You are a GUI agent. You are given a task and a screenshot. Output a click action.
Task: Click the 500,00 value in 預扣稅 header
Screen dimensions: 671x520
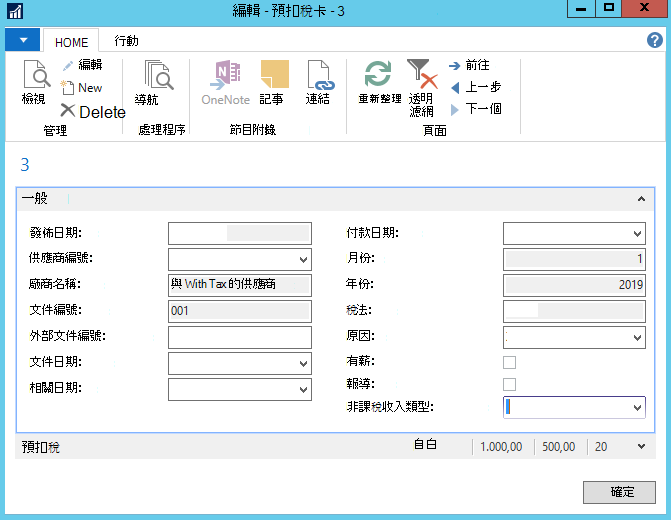tap(558, 447)
